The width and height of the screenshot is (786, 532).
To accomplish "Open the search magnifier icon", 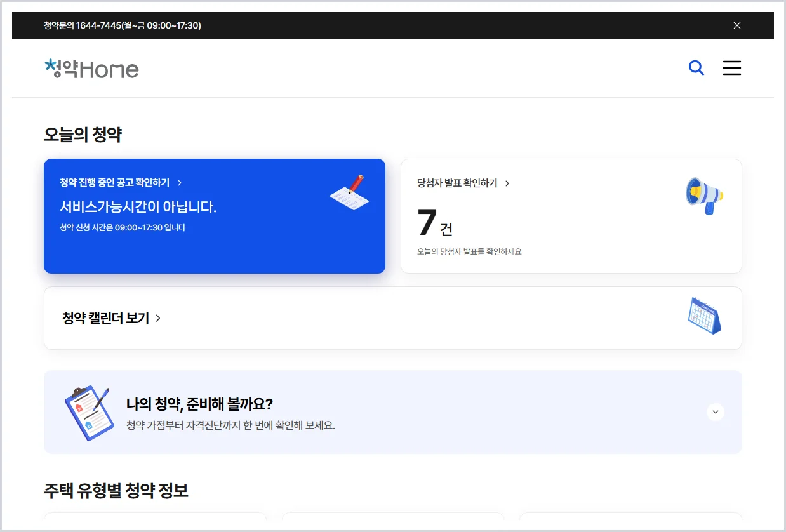I will 696,68.
